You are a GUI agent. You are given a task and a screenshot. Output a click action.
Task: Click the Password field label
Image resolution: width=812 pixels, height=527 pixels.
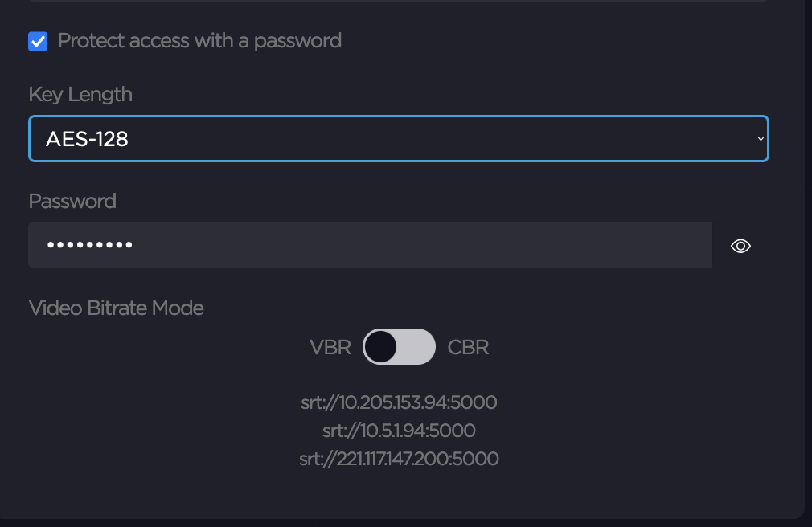point(72,201)
